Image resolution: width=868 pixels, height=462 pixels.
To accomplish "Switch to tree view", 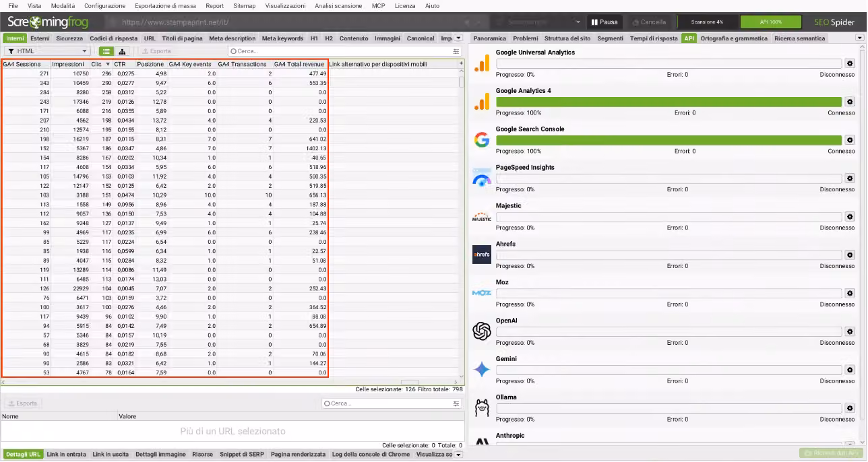I will 122,51.
